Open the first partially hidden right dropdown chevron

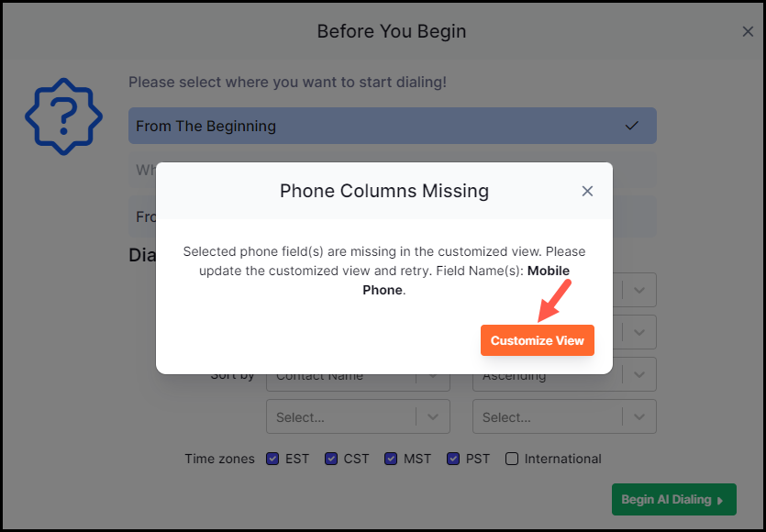point(639,290)
